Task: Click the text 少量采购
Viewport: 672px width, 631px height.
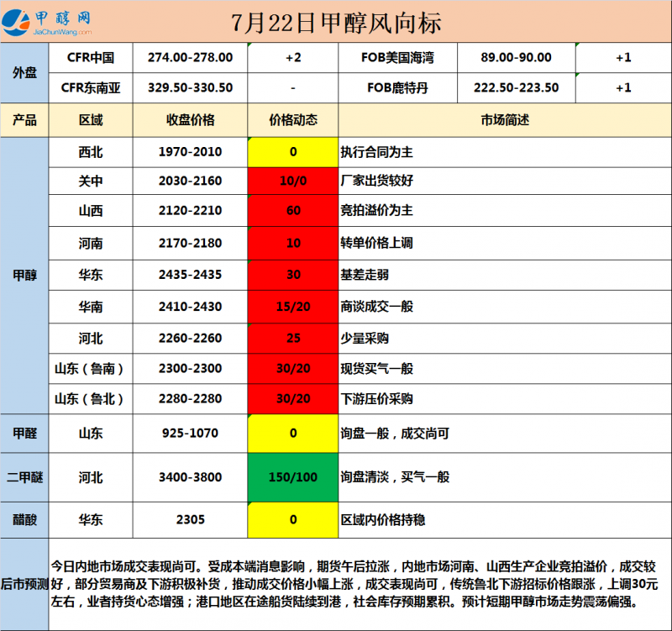Action: tap(365, 339)
